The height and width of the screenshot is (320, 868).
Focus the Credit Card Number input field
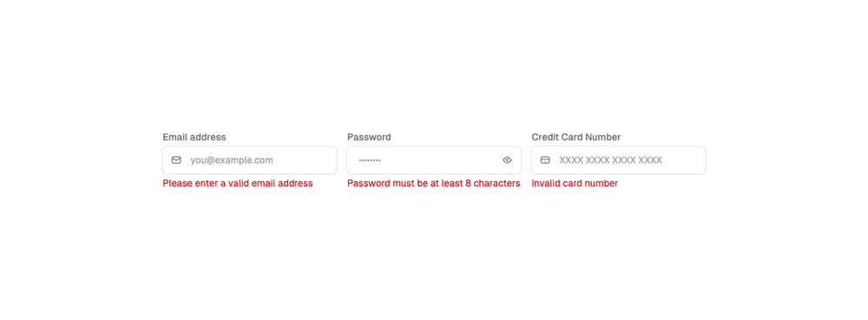click(618, 160)
